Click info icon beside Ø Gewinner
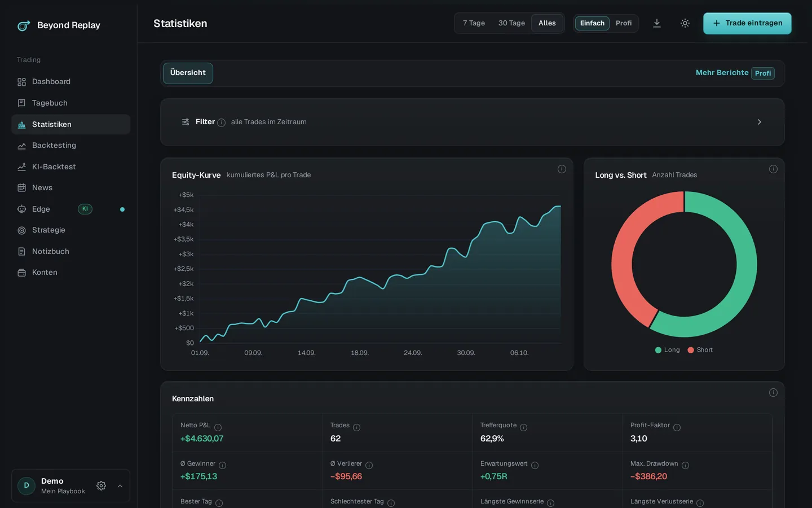The width and height of the screenshot is (812, 508). [x=222, y=465]
